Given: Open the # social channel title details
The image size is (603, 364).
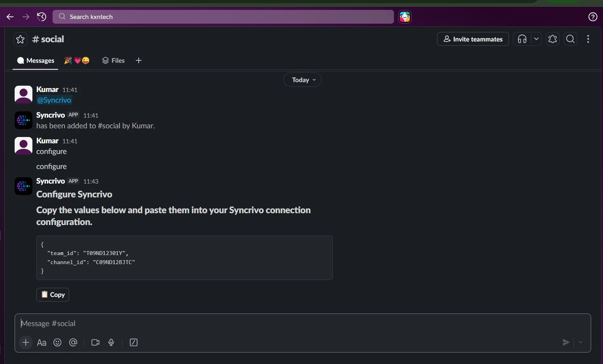Looking at the screenshot, I should coord(48,39).
